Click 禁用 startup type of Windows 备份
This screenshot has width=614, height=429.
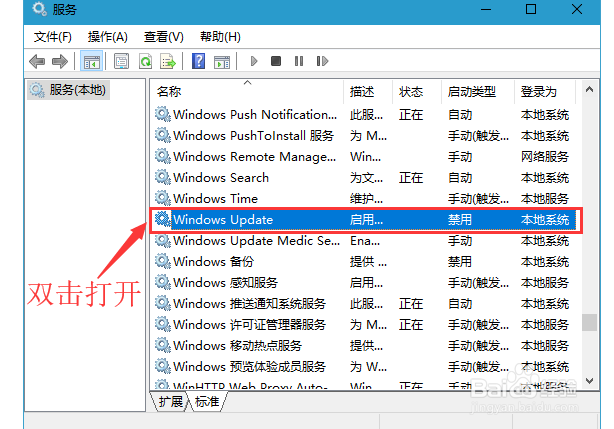460,261
